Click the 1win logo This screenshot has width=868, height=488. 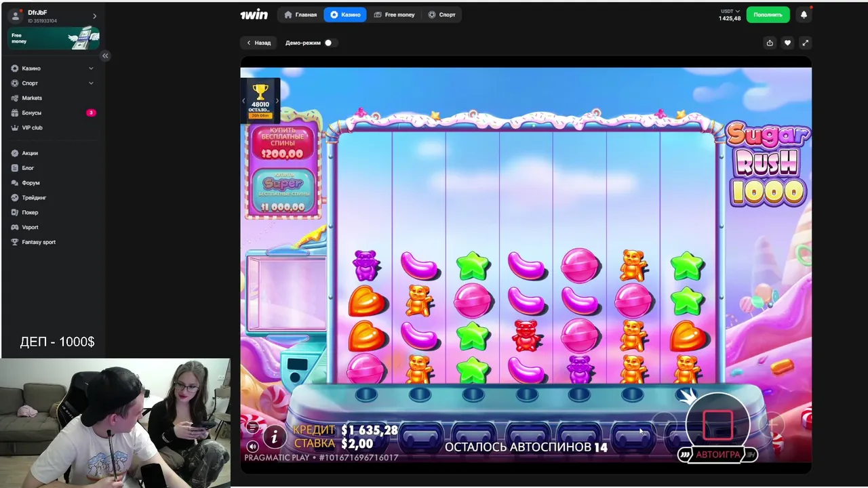(x=254, y=14)
